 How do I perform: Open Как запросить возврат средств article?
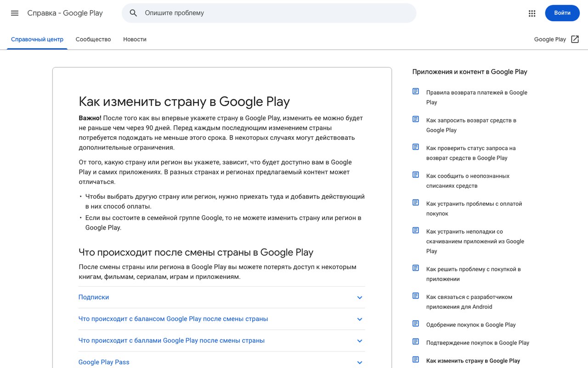click(x=471, y=125)
